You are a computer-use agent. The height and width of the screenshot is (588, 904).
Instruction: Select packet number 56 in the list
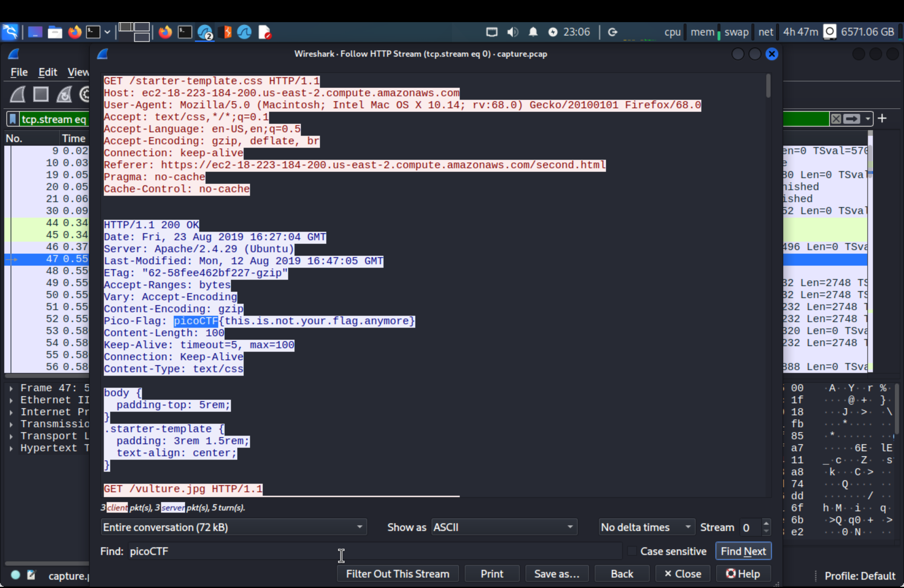[47, 367]
